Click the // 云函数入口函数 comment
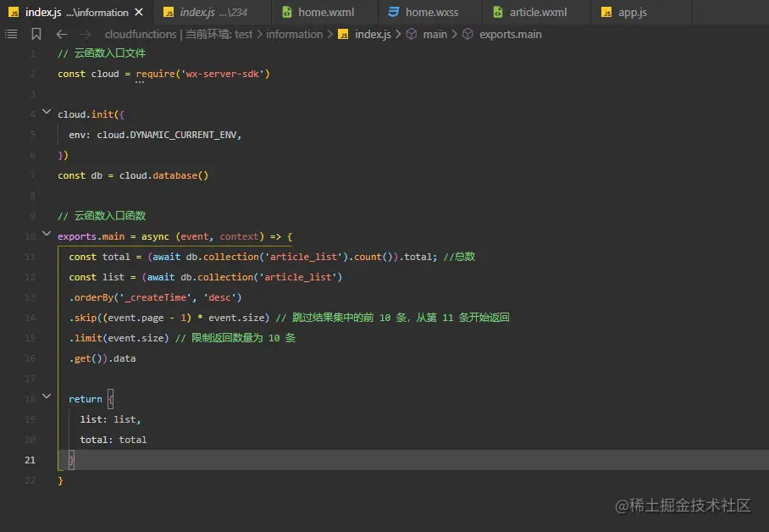The width and height of the screenshot is (769, 532). [x=102, y=216]
